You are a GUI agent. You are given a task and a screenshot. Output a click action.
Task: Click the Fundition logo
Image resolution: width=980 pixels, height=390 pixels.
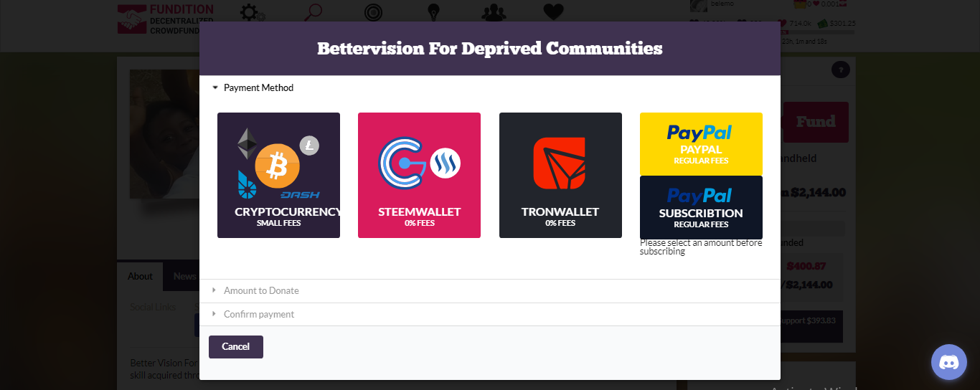[x=166, y=19]
